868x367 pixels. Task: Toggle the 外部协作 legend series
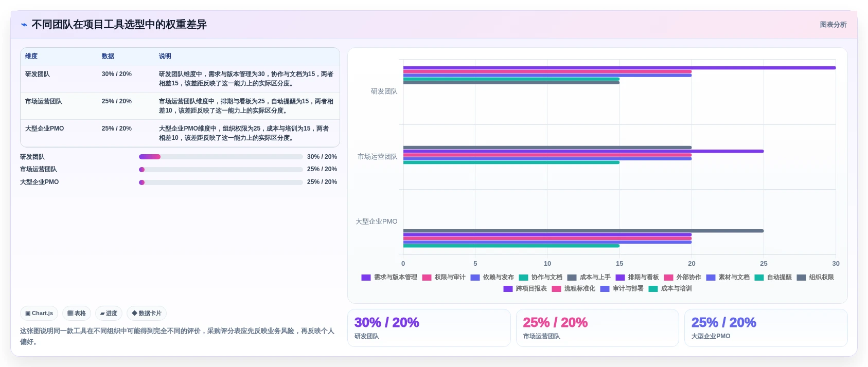click(682, 277)
